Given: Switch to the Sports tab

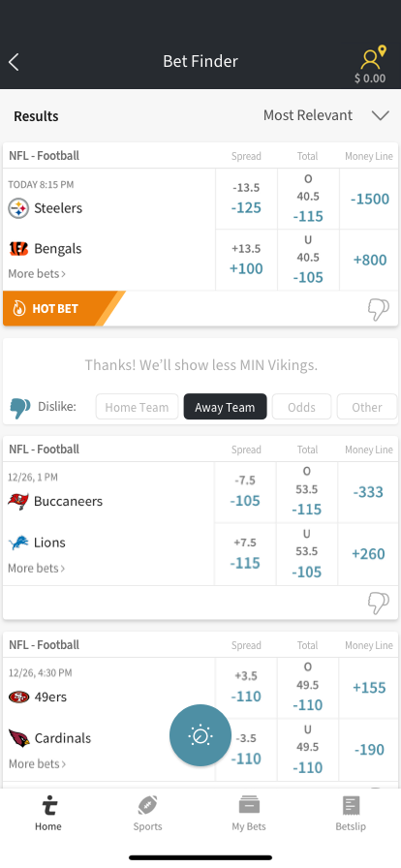Looking at the screenshot, I should (147, 813).
